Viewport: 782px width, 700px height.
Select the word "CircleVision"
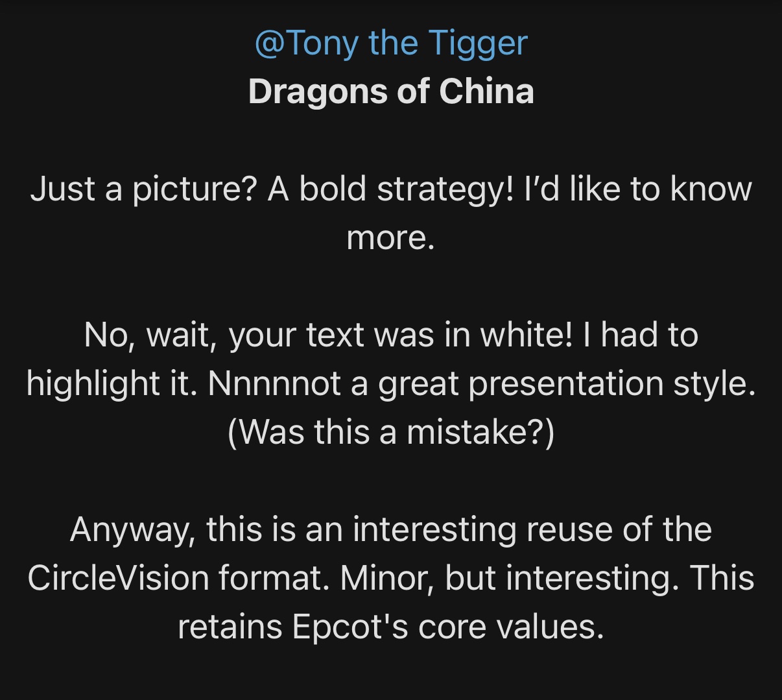[118, 578]
